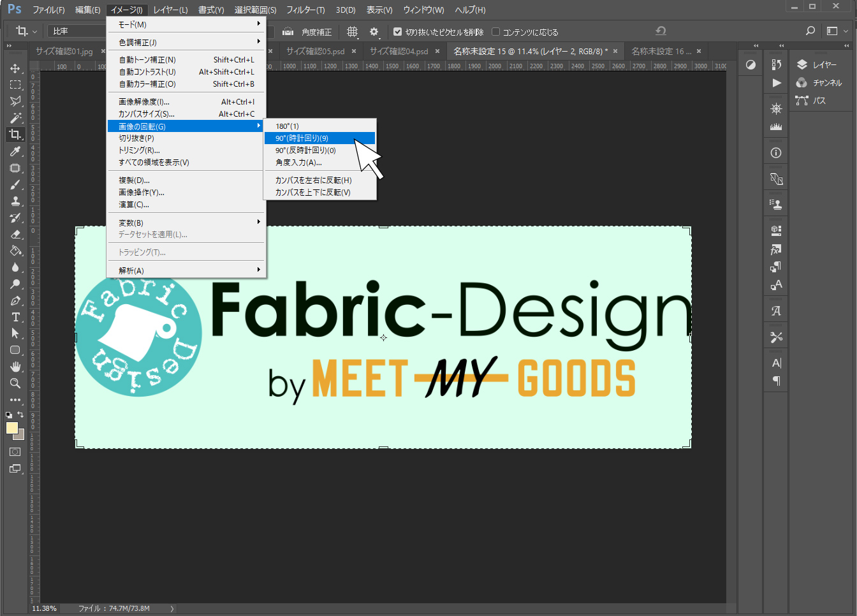Toggle 切り抜いたピクセルを削除 checkbox
Viewport: 857px width, 616px height.
point(398,32)
